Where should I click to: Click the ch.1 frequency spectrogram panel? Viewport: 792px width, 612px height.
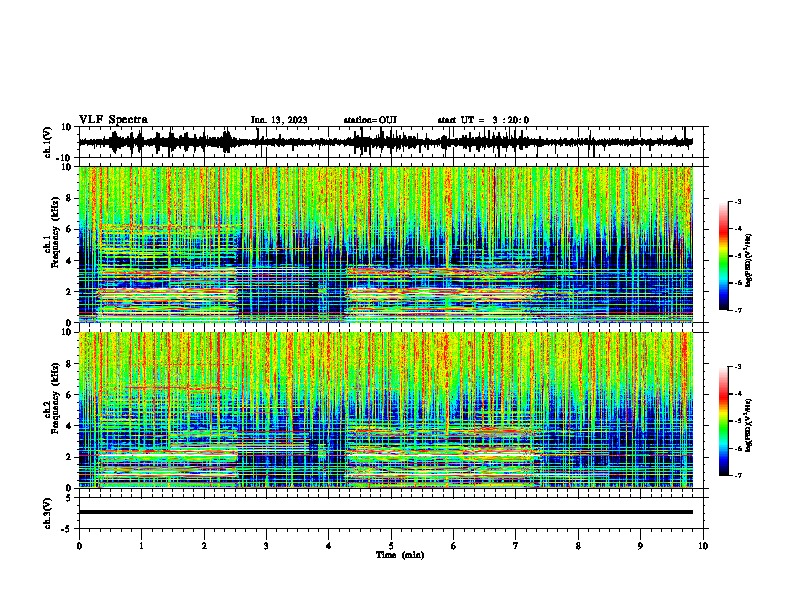pos(385,244)
